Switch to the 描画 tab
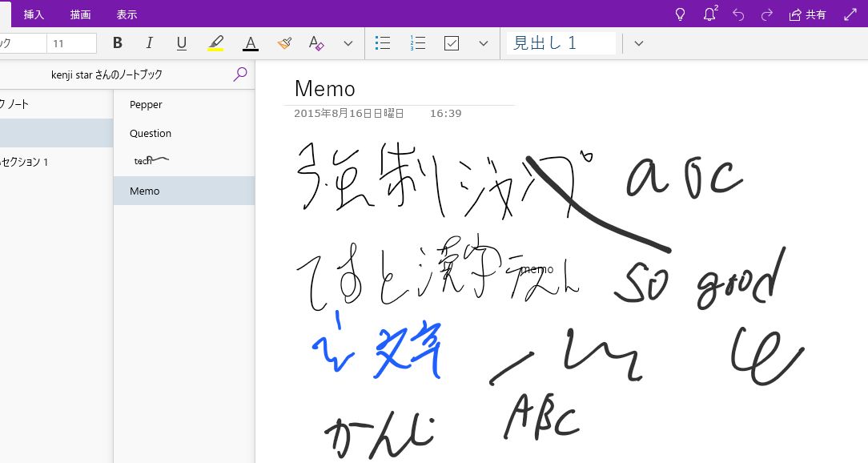868x463 pixels. 80,14
